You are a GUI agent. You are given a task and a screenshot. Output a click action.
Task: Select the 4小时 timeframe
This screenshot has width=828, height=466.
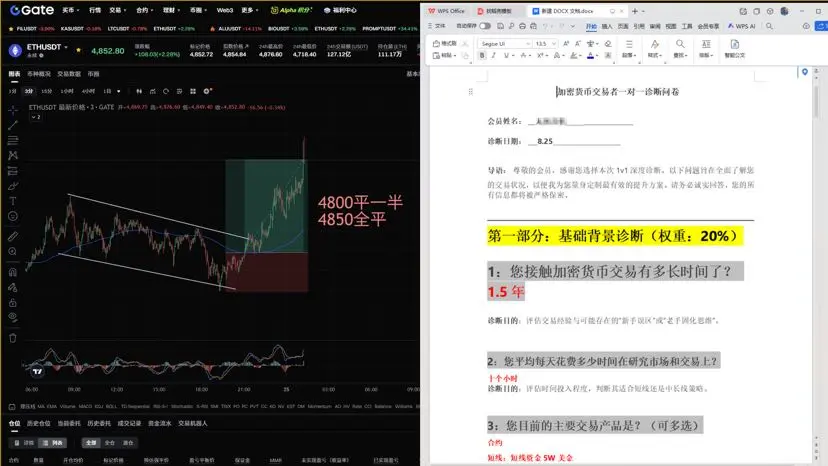pos(88,91)
